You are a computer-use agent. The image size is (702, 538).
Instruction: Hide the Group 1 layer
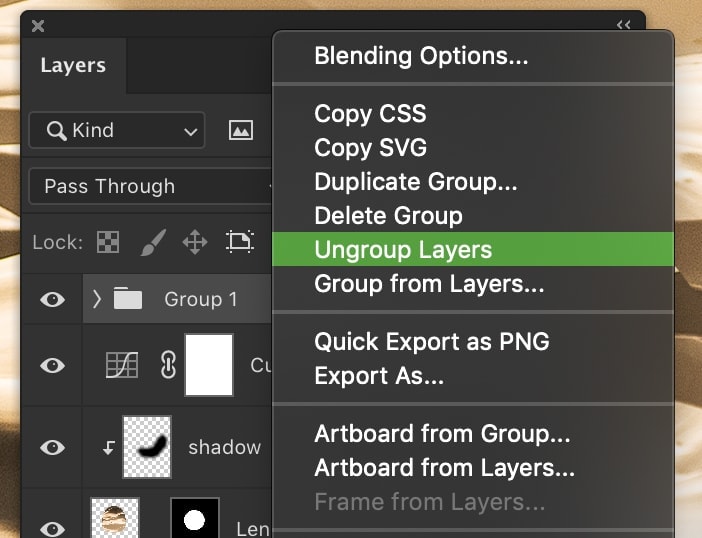point(52,299)
